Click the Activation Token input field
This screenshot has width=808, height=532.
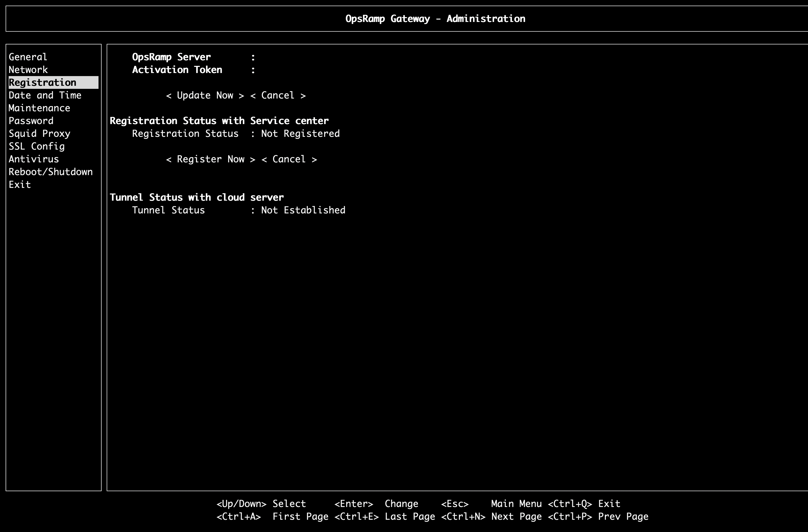pos(305,70)
